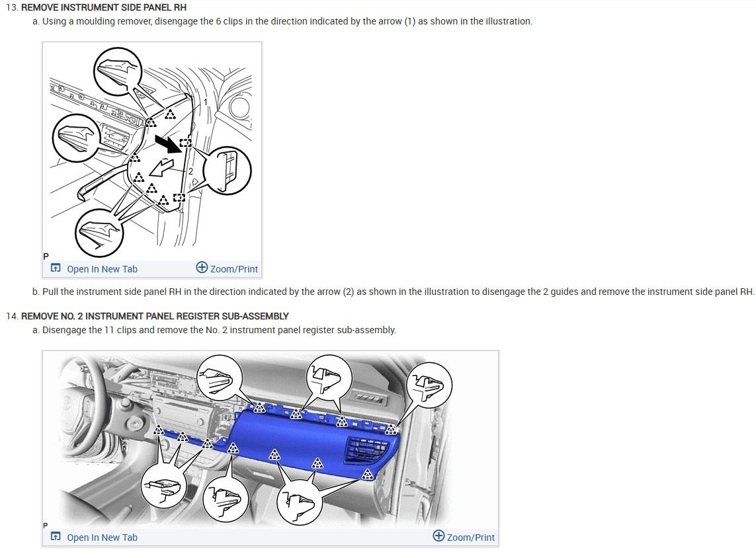Zoom/Print the register sub-assembly illustration

tap(464, 537)
